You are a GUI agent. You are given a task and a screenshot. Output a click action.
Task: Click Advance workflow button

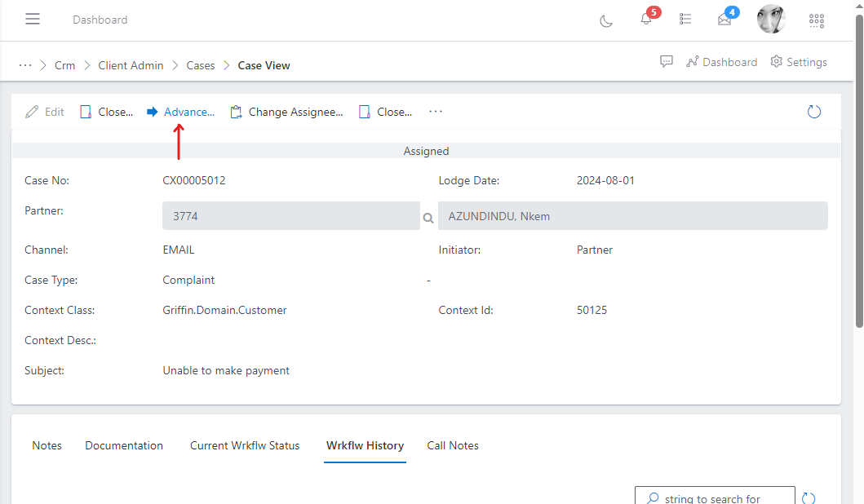(181, 112)
